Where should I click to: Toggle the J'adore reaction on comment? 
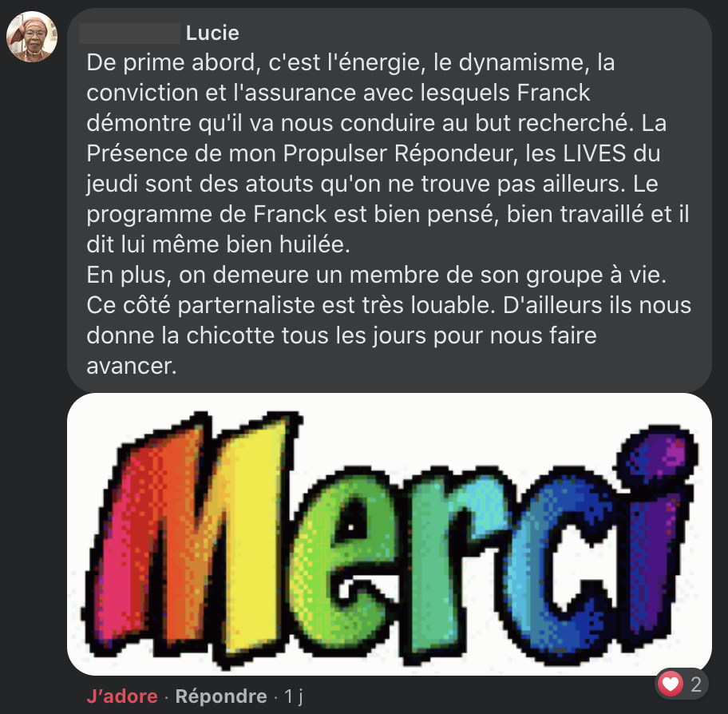[122, 696]
